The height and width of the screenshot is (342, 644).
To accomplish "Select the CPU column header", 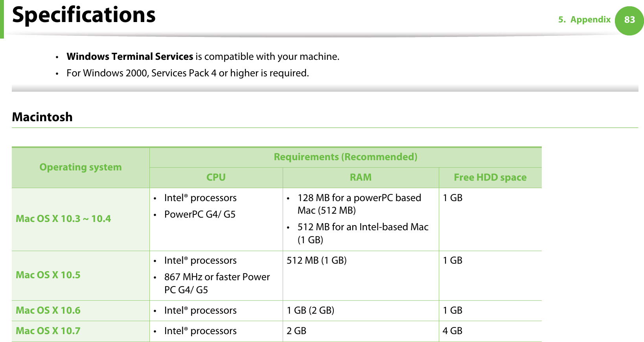I will point(216,177).
